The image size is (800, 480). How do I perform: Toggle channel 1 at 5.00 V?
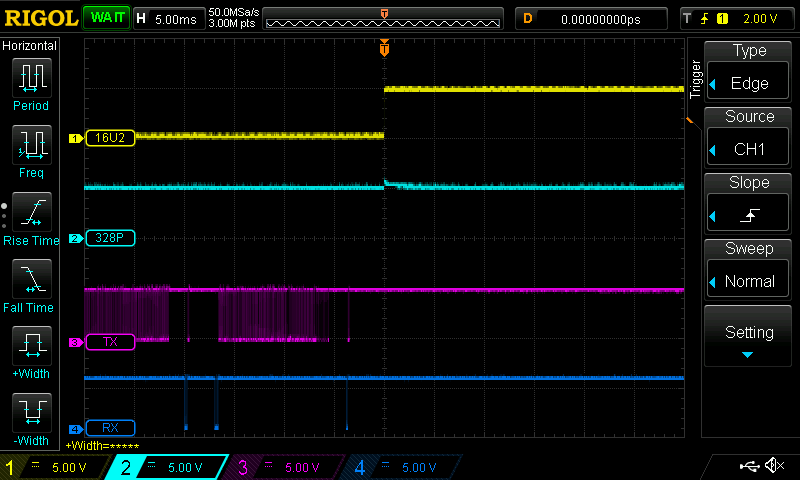click(55, 467)
